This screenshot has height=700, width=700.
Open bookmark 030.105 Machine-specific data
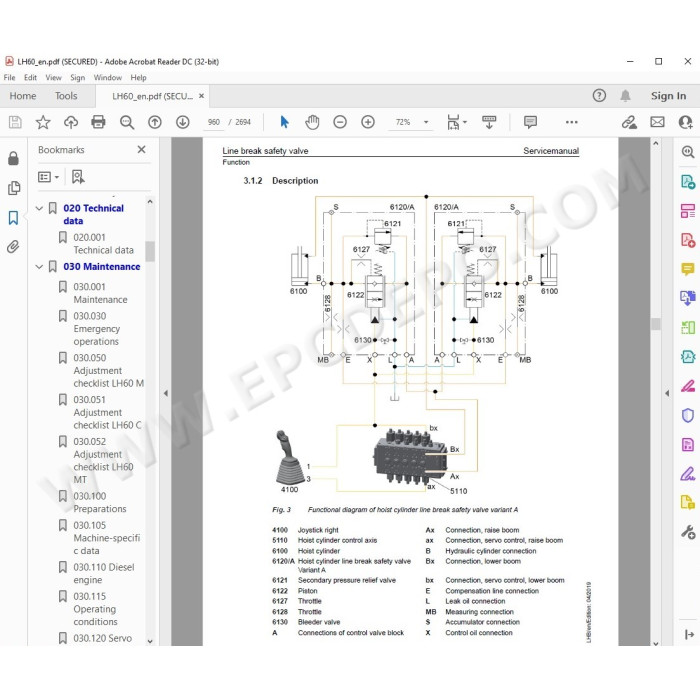coord(107,538)
